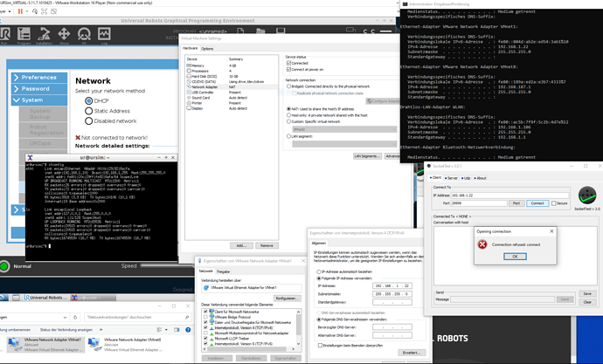Click VMware send Ctrl+Alt+Del icon

[35, 11]
